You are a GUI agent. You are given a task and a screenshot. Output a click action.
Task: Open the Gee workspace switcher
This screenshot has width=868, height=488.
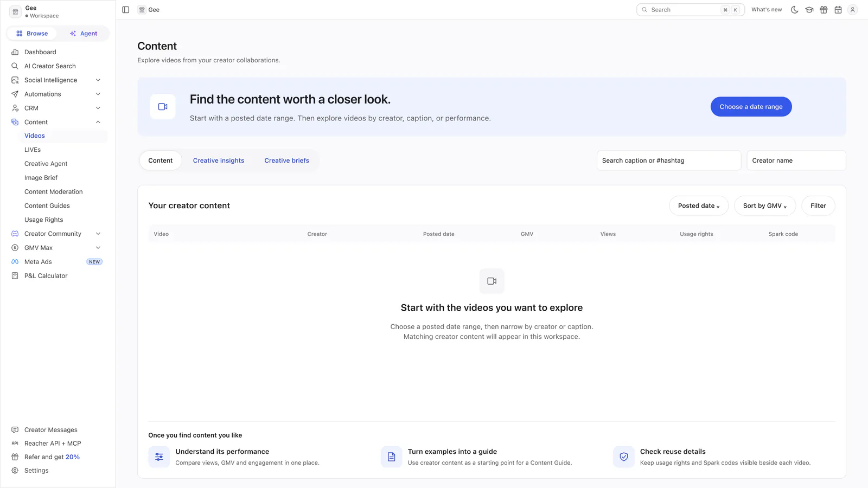point(35,11)
